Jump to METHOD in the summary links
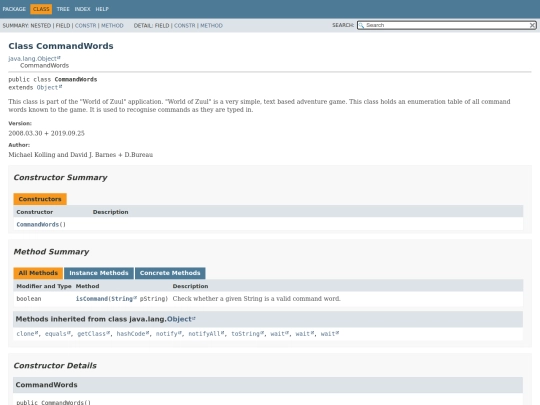This screenshot has width=540, height=405. (x=112, y=25)
